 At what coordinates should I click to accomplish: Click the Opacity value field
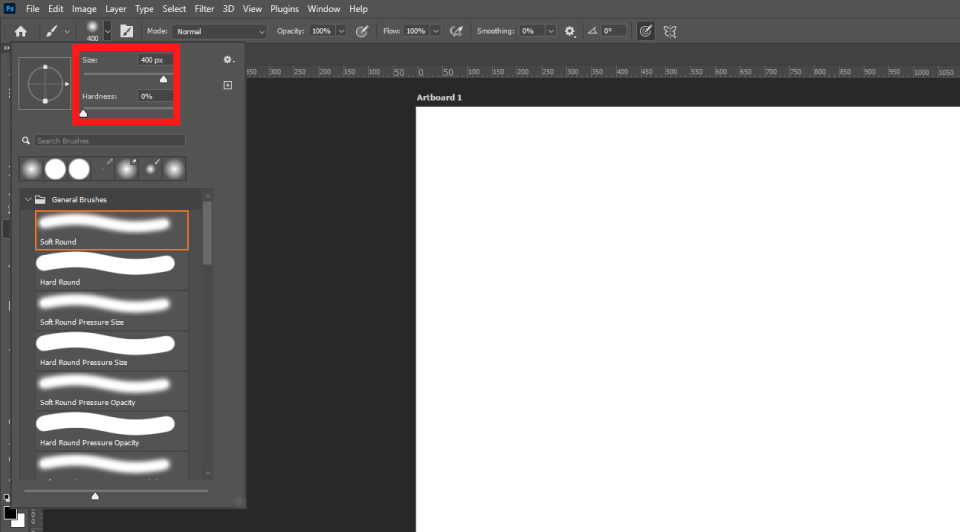[321, 31]
